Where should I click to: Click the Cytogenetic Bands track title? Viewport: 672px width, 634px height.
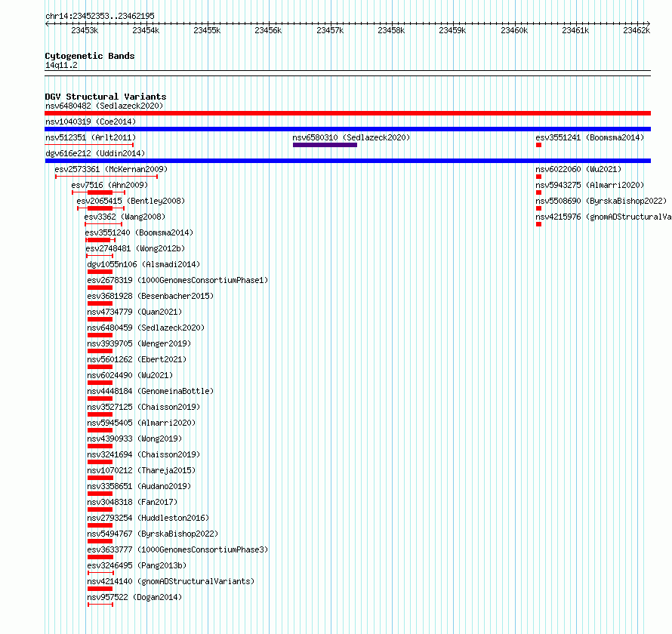[90, 56]
